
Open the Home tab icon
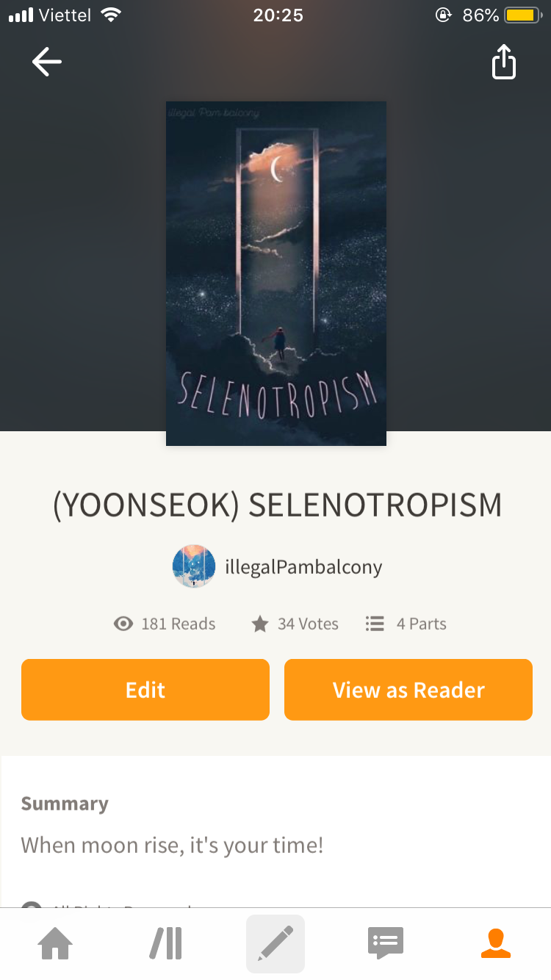56,943
